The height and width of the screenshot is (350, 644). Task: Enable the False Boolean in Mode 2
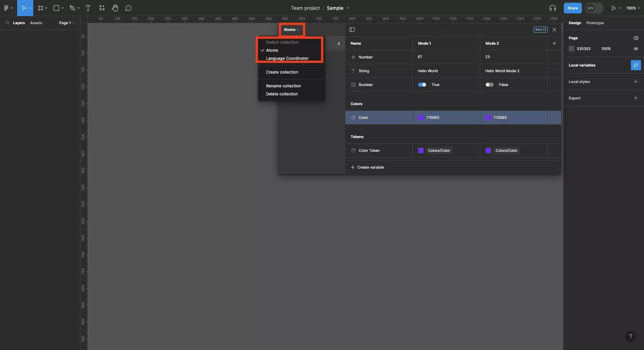click(x=490, y=85)
